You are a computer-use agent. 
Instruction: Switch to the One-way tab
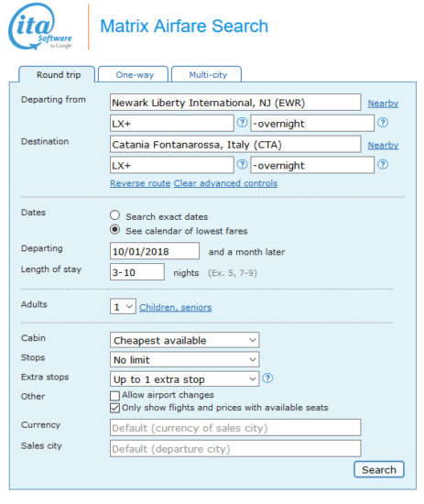tap(134, 74)
